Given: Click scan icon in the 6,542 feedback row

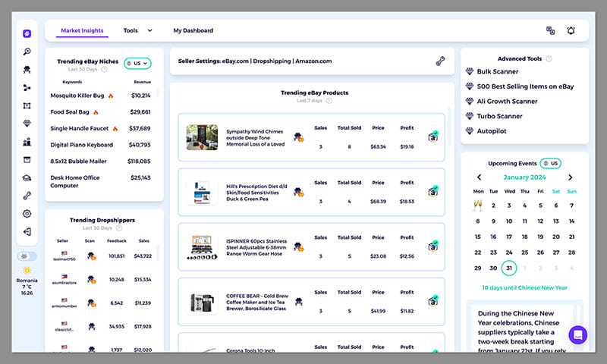Looking at the screenshot, I should pyautogui.click(x=91, y=303).
